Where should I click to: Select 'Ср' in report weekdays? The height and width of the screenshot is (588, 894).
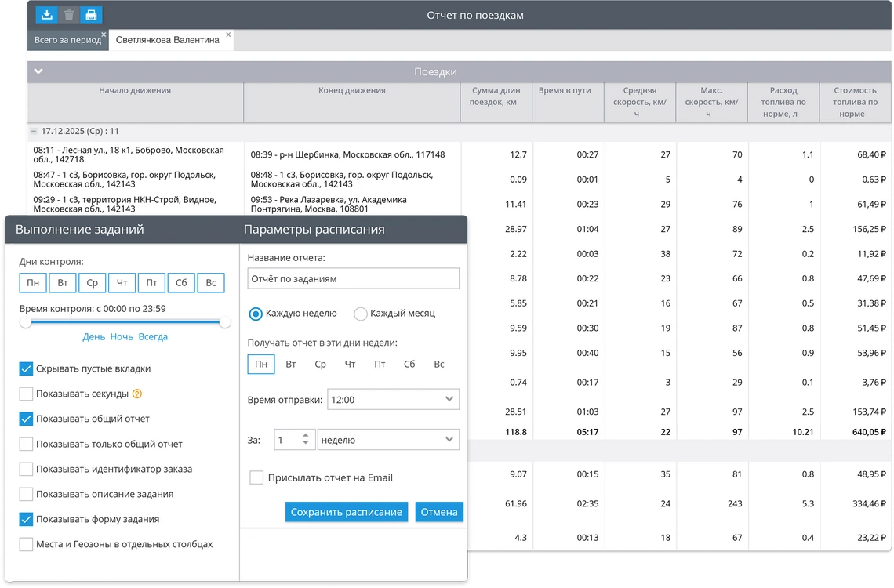coord(320,364)
